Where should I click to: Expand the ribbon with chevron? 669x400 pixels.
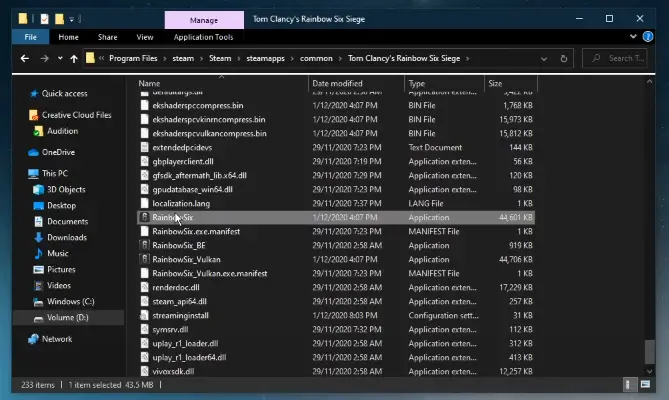pyautogui.click(x=633, y=37)
